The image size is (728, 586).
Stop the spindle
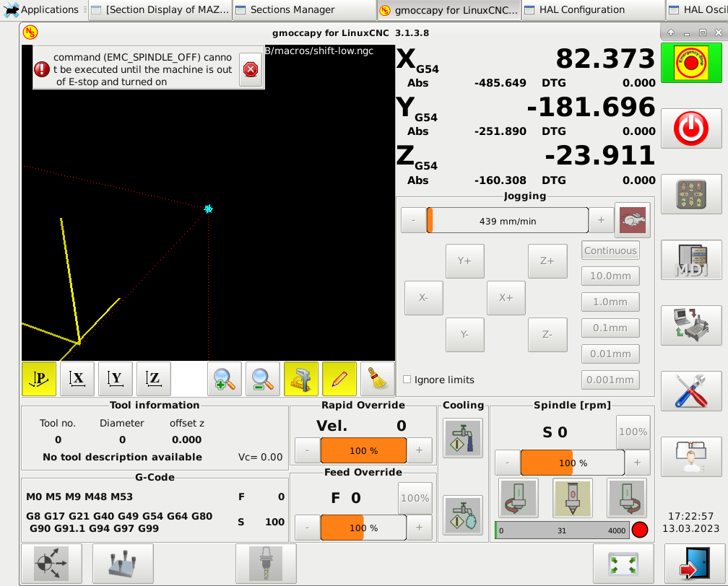coord(573,498)
